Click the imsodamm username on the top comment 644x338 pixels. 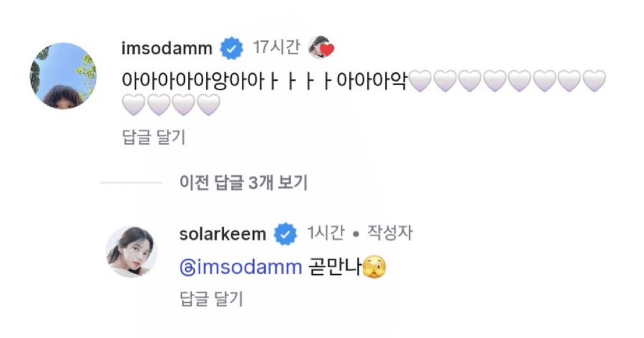166,49
